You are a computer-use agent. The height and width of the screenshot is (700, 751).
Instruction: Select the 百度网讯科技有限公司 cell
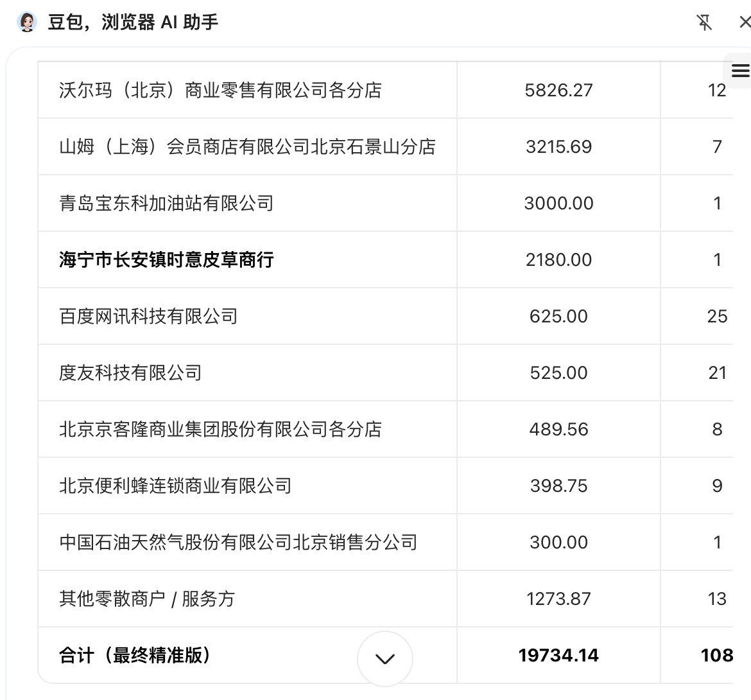148,317
